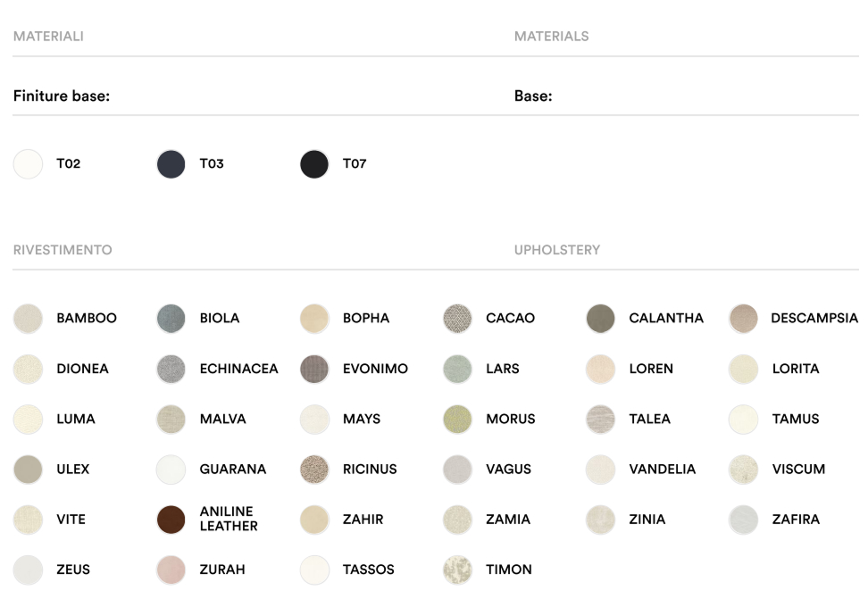Select the Calantha olive upholstery swatch
Screen dimensions: 868x607
coord(601,319)
